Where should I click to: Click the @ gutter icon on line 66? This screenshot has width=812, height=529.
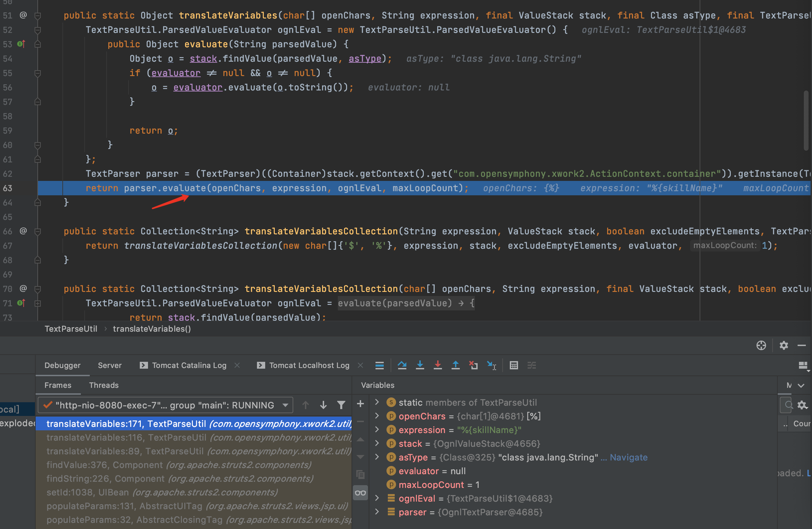point(23,231)
